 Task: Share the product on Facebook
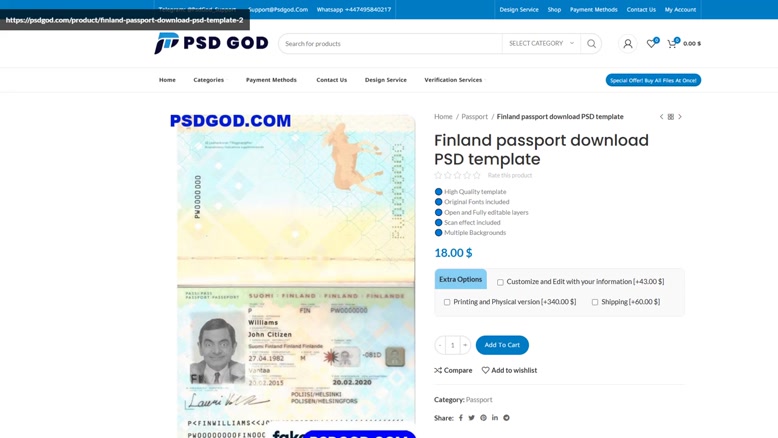pos(460,418)
